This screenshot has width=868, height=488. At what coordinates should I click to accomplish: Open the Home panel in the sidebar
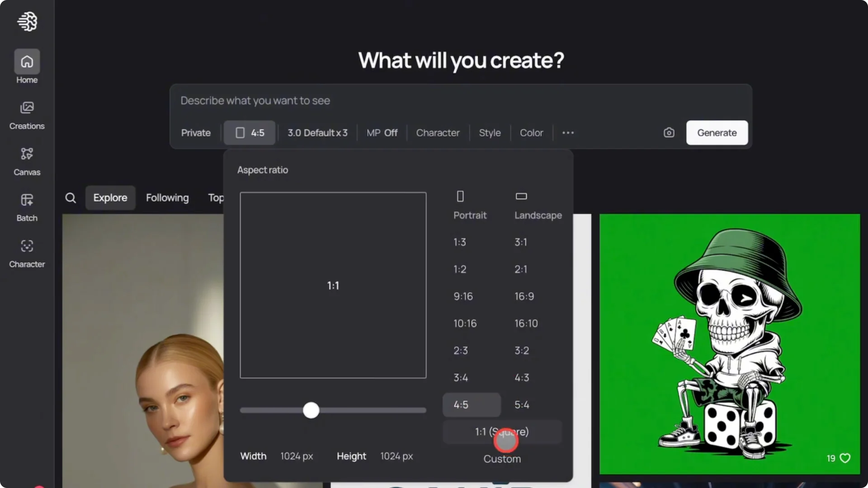pos(27,66)
